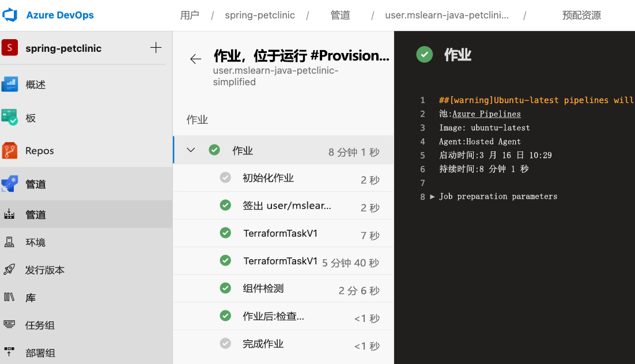The image size is (635, 364).
Task: Click the user.mslearn-java-petclinic-simplified subtitle
Action: tap(276, 76)
